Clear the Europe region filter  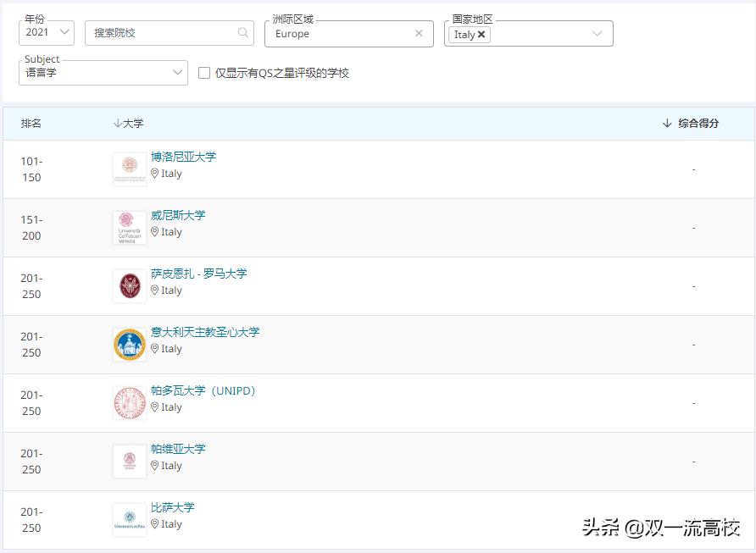[x=419, y=34]
